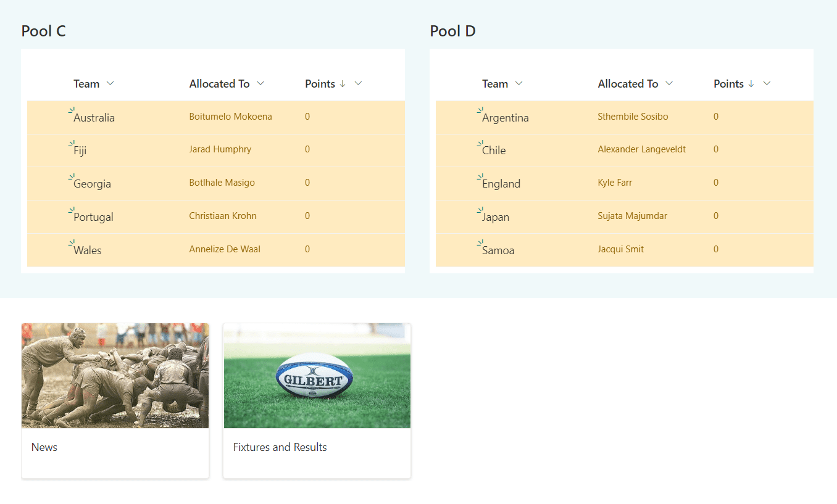Open the News rugby scrum thumbnail
Image resolution: width=837 pixels, height=504 pixels.
tap(115, 376)
